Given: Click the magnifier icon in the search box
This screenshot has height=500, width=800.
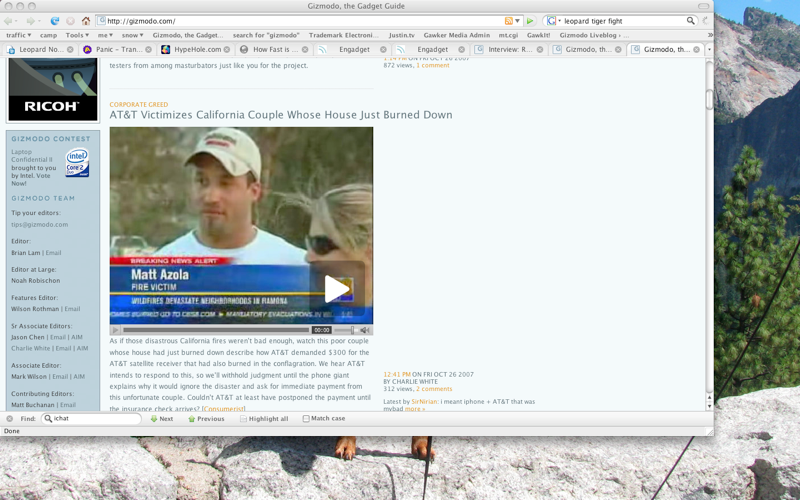Looking at the screenshot, I should (x=690, y=21).
